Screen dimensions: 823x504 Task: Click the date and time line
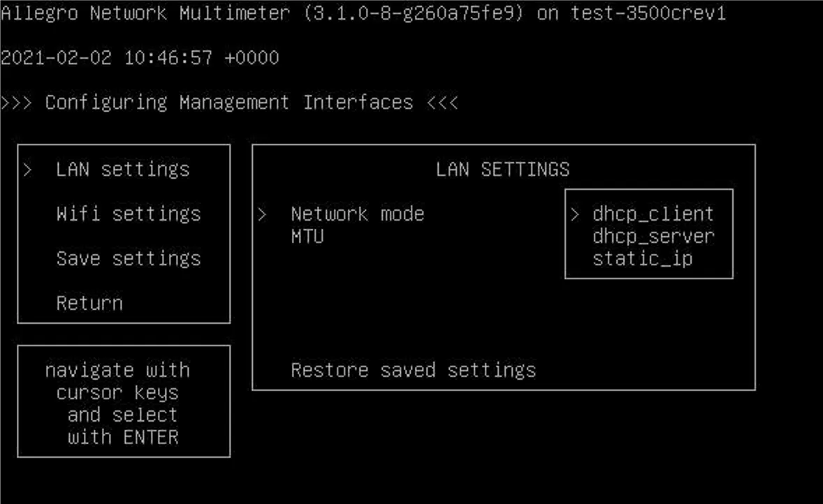pyautogui.click(x=140, y=58)
